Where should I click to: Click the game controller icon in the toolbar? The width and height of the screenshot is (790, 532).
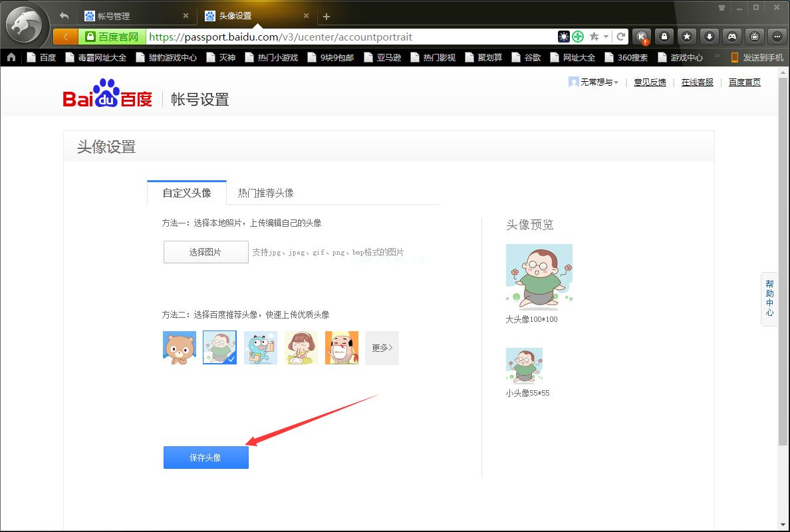[x=731, y=37]
